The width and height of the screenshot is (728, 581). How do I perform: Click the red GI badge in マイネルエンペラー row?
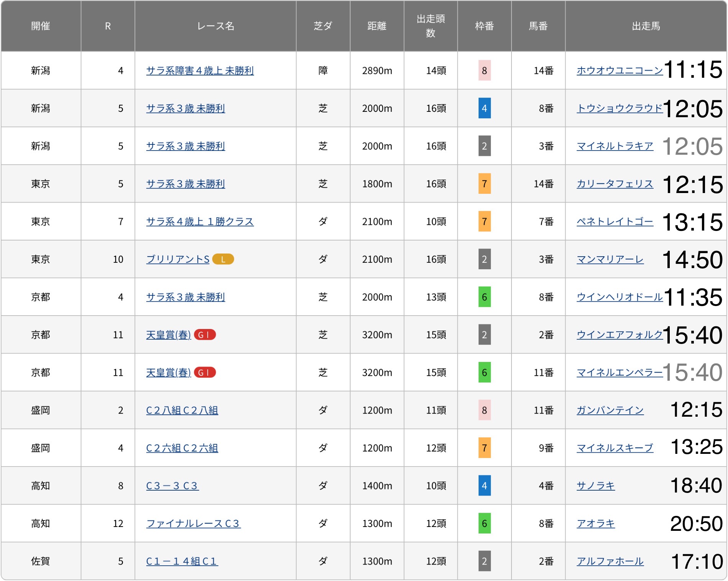coord(205,372)
